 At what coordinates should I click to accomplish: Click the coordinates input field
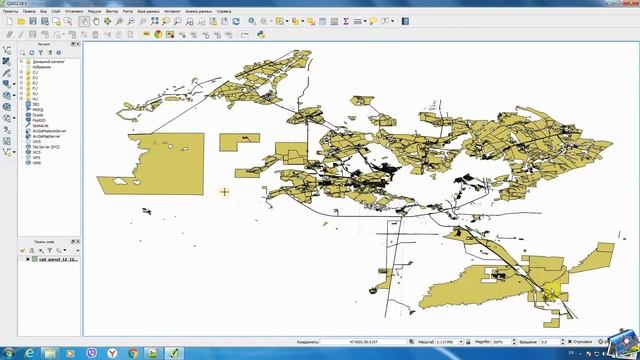[364, 342]
